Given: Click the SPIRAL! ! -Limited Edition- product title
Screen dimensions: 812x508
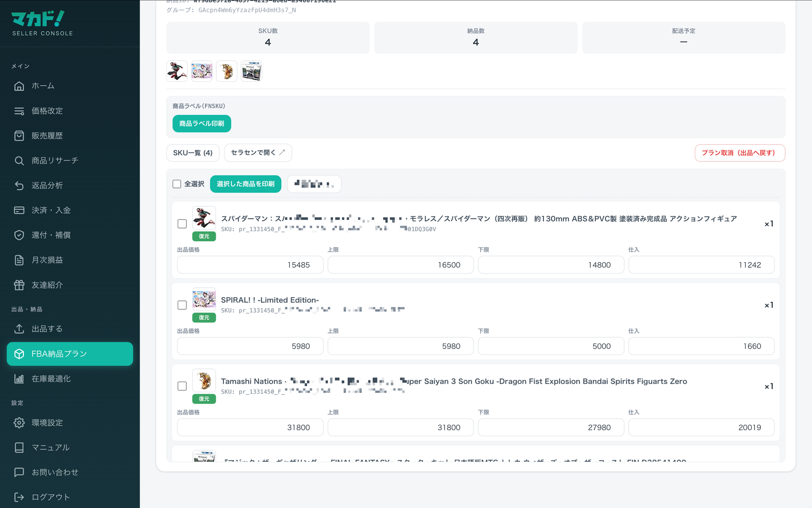Looking at the screenshot, I should (x=270, y=300).
